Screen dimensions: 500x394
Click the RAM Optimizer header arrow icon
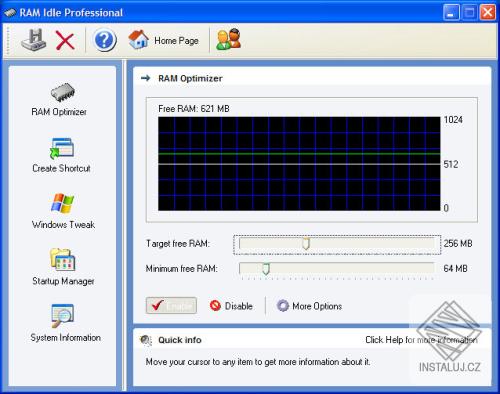coord(145,78)
